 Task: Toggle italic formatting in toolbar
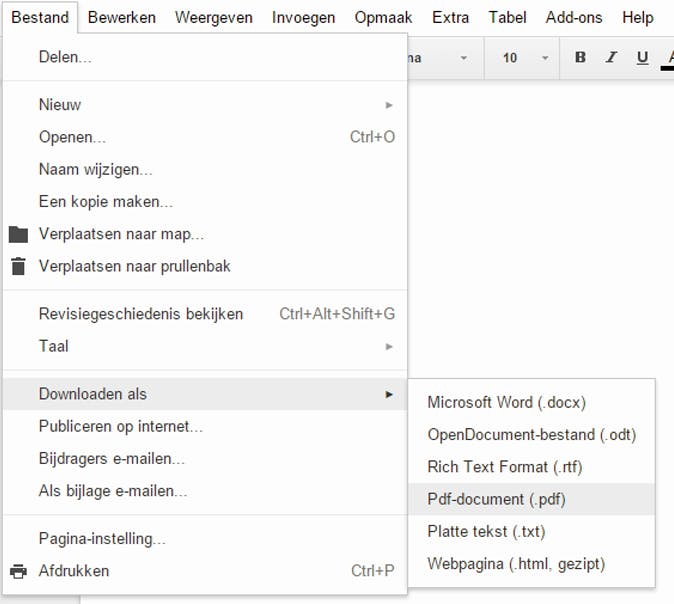point(611,58)
